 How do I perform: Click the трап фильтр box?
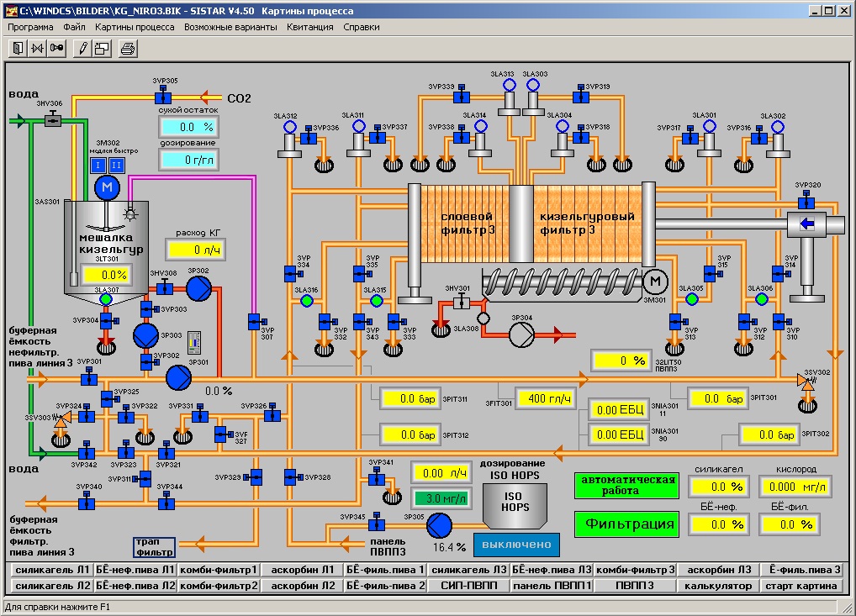tap(155, 547)
